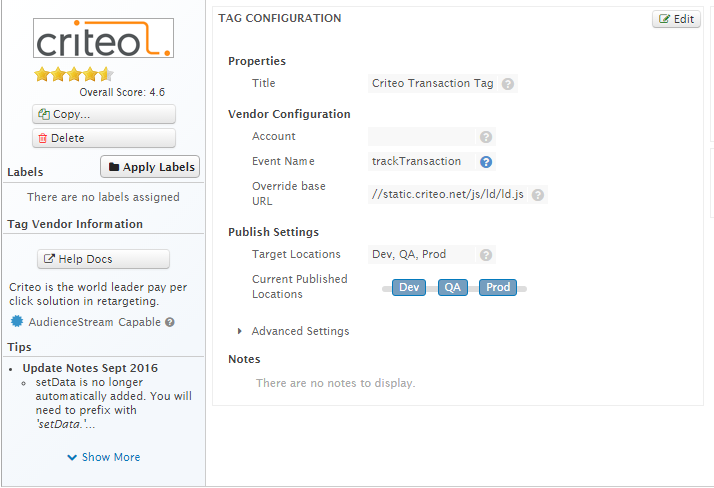714x488 pixels.
Task: Click 'There are no labels assigned' text
Action: (x=103, y=197)
